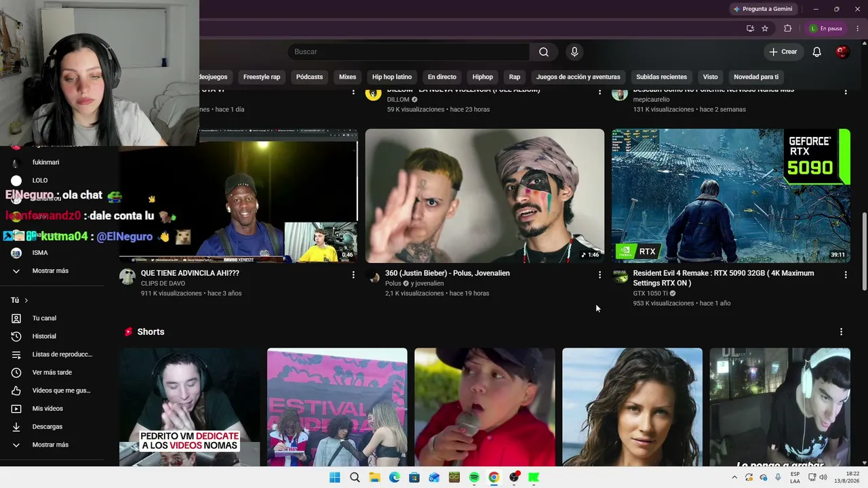Open Ver más tarde in sidebar
Image resolution: width=868 pixels, height=488 pixels.
point(52,372)
